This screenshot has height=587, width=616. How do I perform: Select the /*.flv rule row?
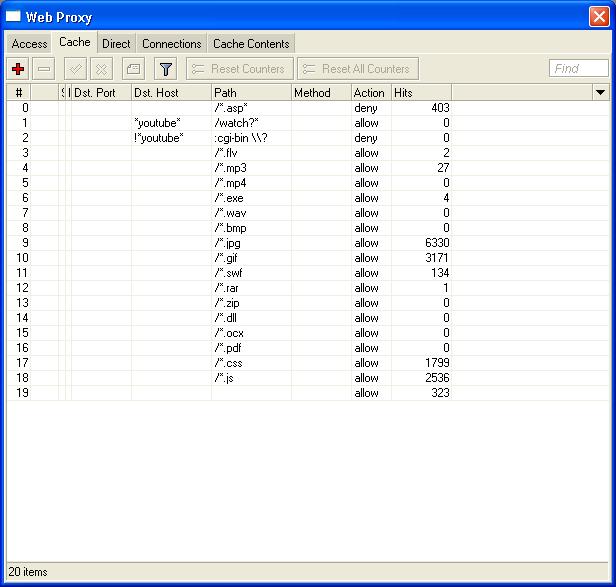[308, 153]
